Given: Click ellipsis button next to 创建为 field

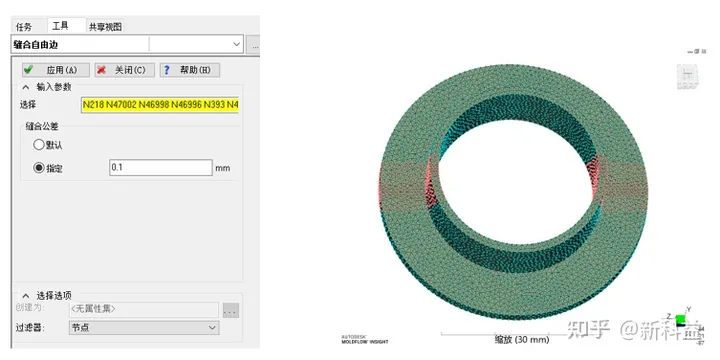Looking at the screenshot, I should point(231,310).
